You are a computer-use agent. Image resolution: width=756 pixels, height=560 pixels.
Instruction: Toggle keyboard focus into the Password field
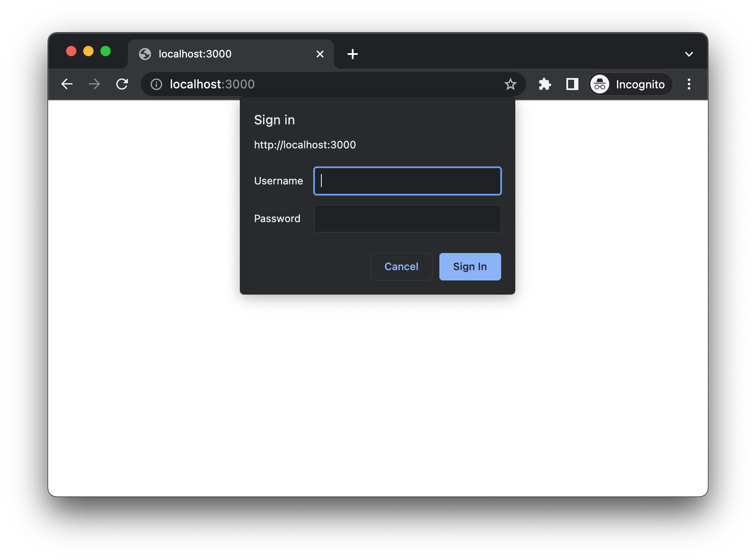pyautogui.click(x=407, y=218)
